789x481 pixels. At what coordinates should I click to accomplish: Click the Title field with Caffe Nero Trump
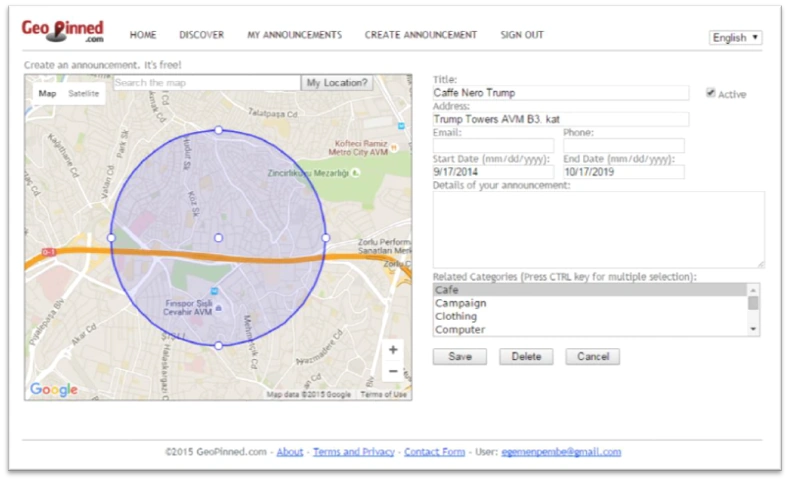[561, 93]
